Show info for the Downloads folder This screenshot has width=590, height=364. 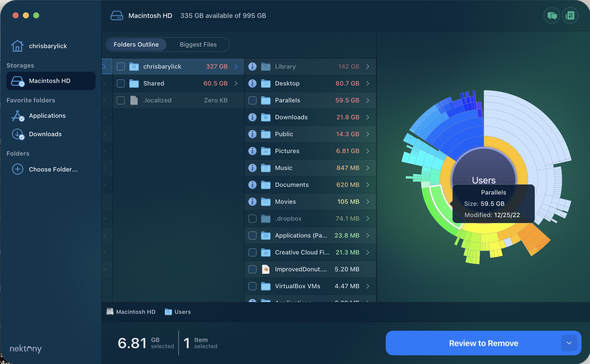tap(253, 117)
